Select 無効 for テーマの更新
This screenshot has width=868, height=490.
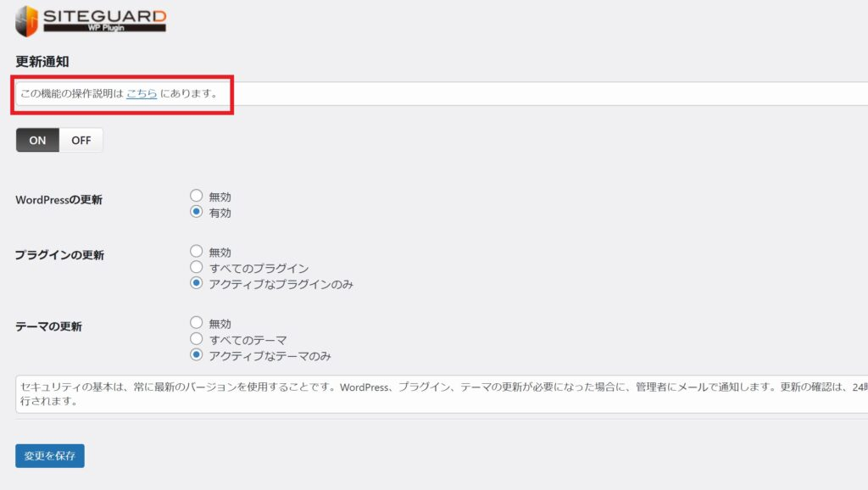tap(197, 323)
